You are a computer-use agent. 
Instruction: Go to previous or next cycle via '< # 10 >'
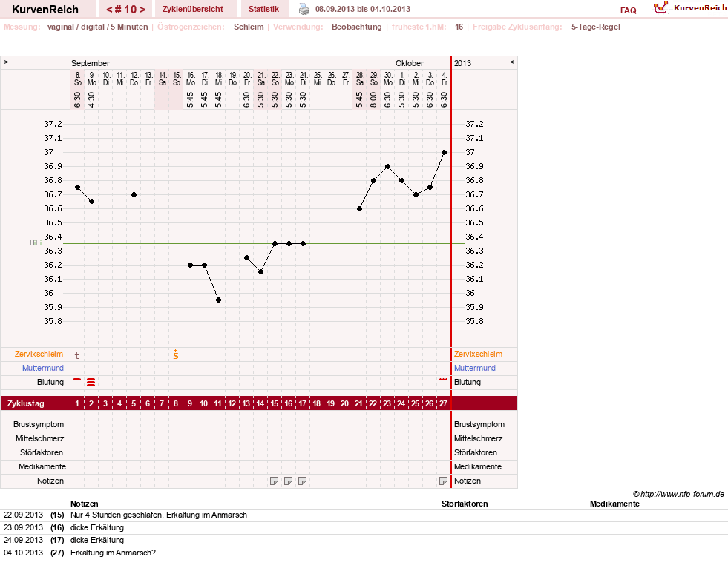coord(126,10)
